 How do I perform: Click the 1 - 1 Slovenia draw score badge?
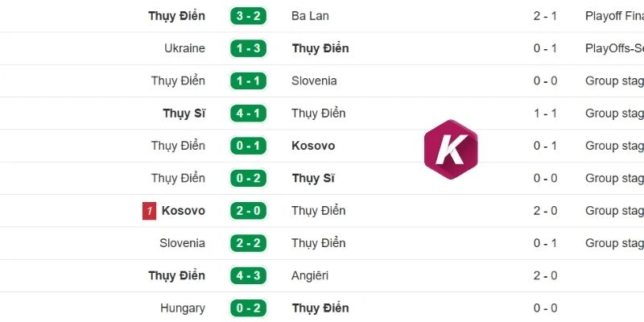click(x=248, y=81)
